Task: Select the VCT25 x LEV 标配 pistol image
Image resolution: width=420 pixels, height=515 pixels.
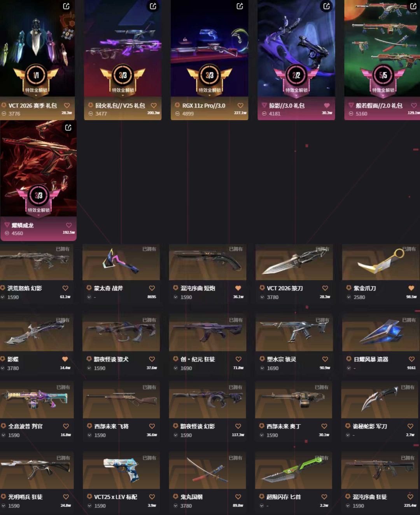Action: pos(121,471)
